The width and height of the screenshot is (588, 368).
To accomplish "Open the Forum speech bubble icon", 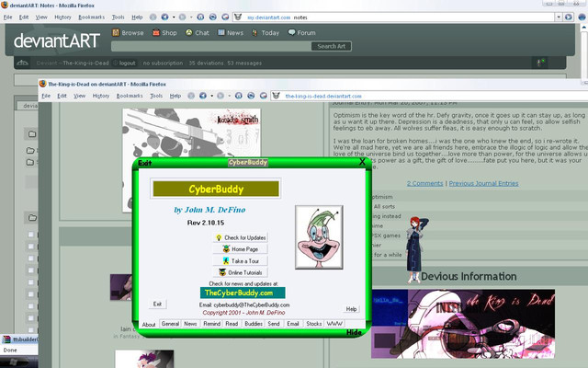I will point(291,33).
